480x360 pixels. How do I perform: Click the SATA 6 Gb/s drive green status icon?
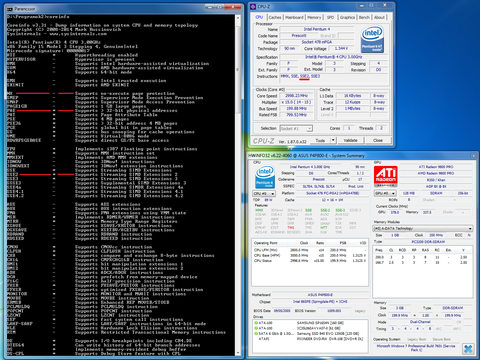[x=256, y=334]
